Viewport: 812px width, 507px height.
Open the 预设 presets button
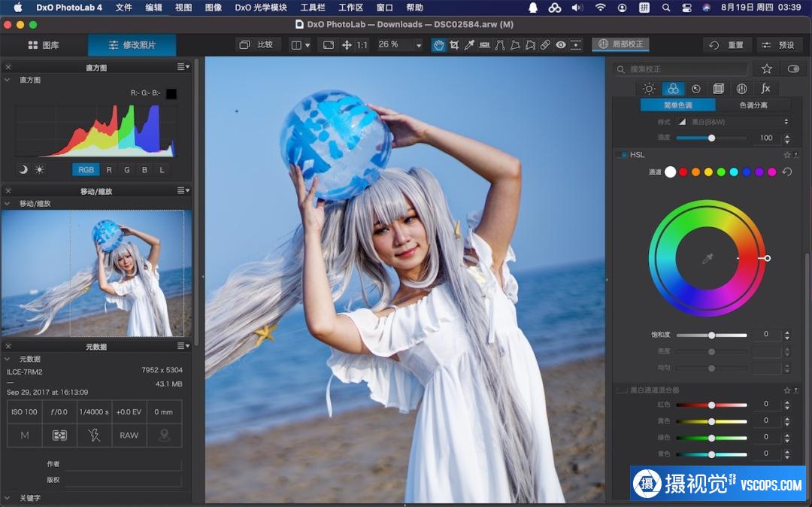778,45
